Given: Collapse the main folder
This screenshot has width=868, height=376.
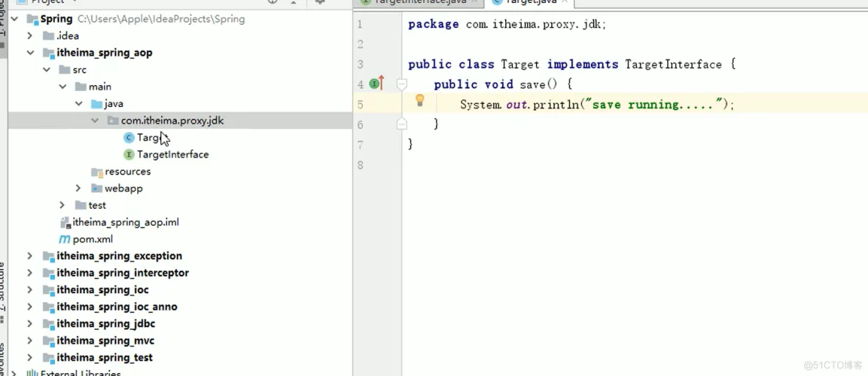Looking at the screenshot, I should pyautogui.click(x=62, y=87).
